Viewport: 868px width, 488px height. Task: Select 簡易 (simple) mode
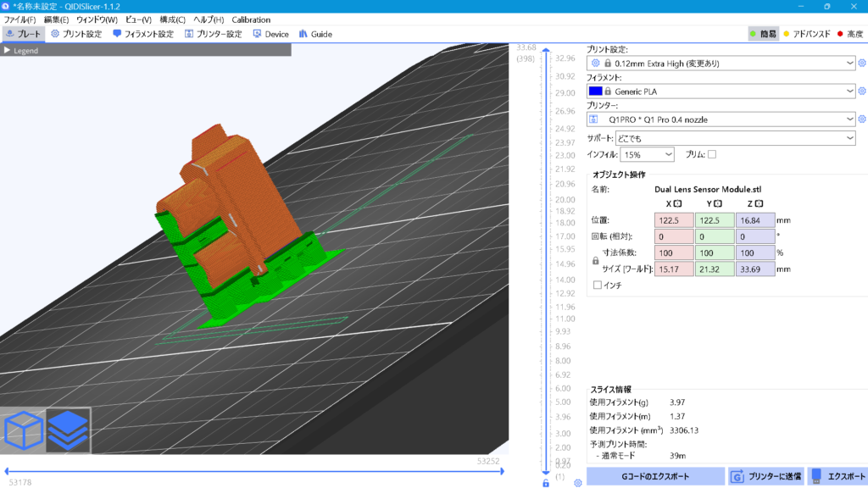(763, 34)
